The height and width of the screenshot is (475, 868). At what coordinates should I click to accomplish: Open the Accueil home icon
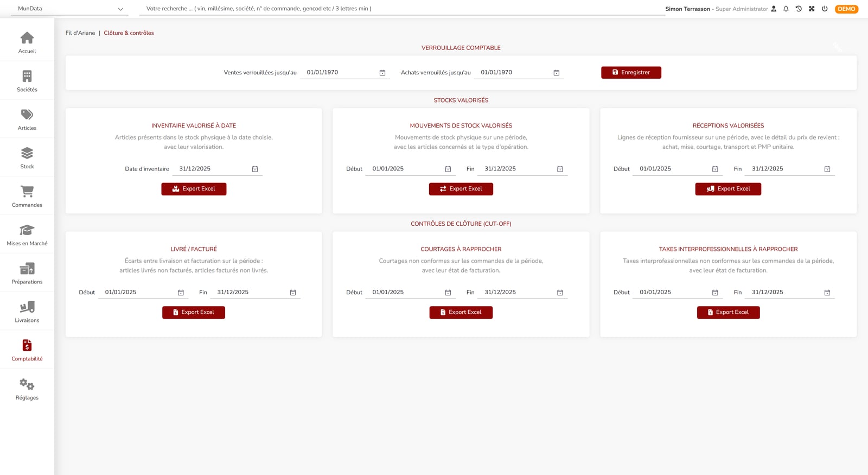pyautogui.click(x=27, y=38)
